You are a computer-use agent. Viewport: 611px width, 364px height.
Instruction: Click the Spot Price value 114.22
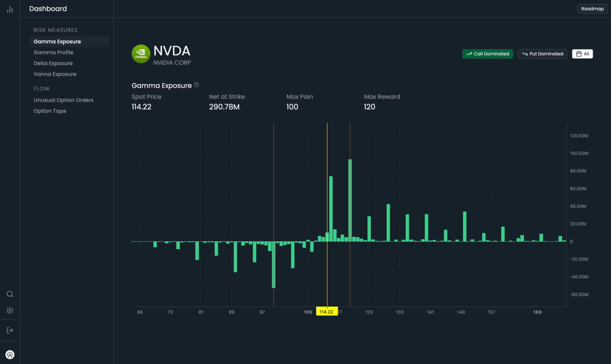click(x=141, y=107)
